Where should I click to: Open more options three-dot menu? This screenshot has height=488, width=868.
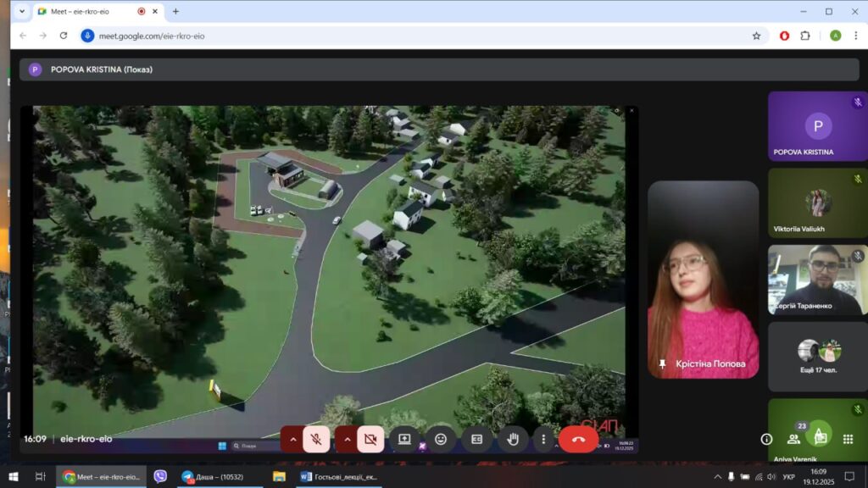(543, 439)
